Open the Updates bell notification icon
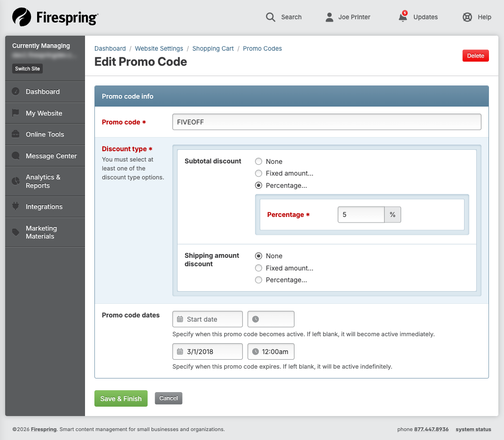Viewport: 504px width, 440px height. (x=403, y=16)
